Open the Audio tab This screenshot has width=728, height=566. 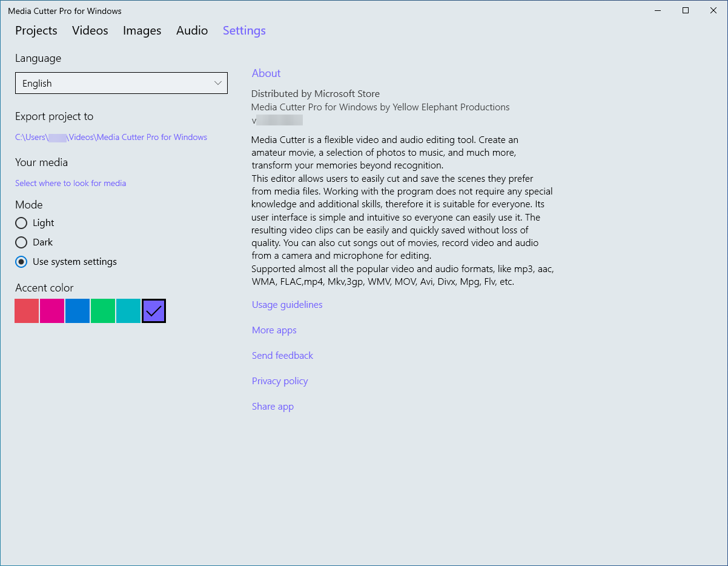click(192, 30)
